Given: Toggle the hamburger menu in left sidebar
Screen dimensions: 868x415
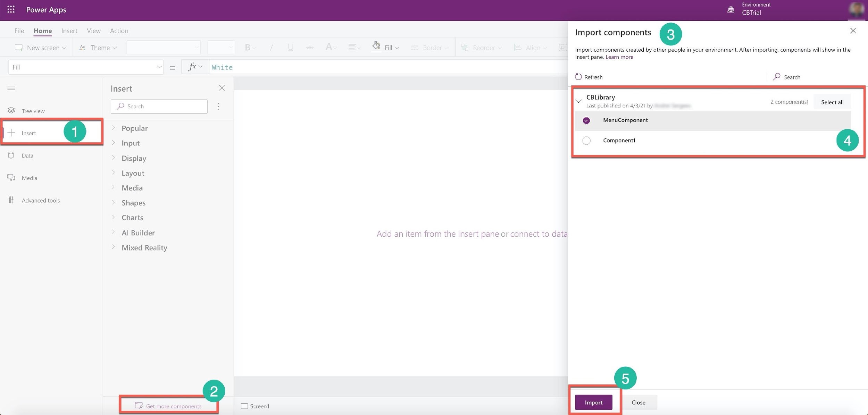Looking at the screenshot, I should click(x=11, y=88).
